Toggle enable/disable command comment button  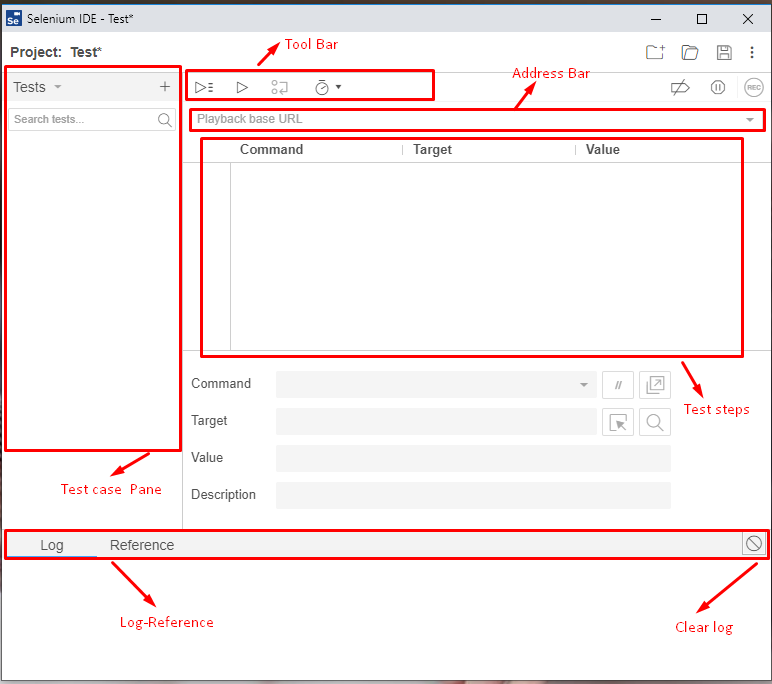618,385
